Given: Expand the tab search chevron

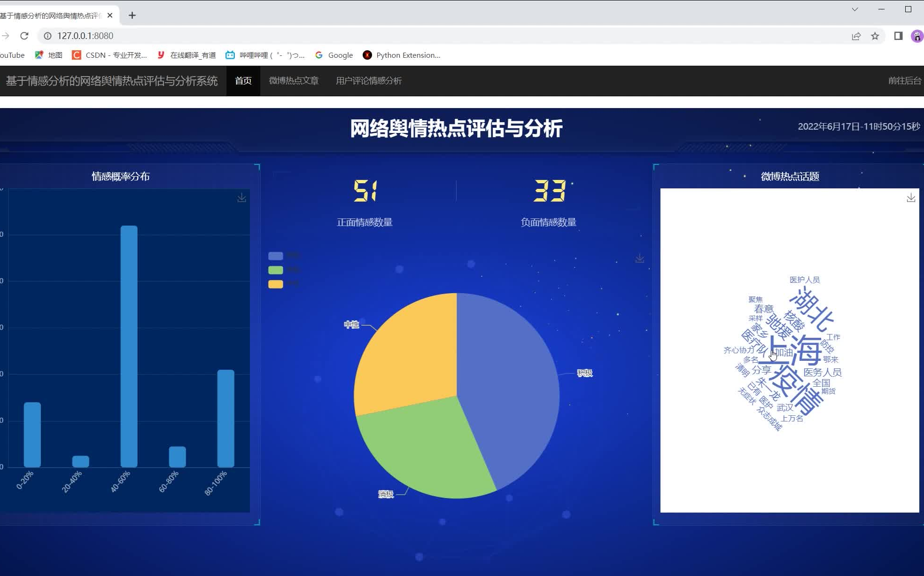Looking at the screenshot, I should [x=855, y=9].
